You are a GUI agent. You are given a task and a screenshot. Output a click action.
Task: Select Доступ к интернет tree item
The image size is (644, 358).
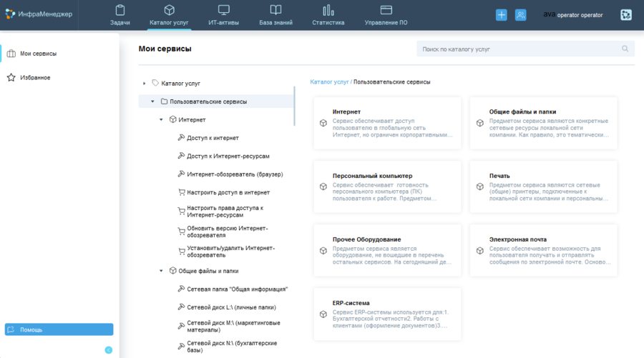pos(213,138)
